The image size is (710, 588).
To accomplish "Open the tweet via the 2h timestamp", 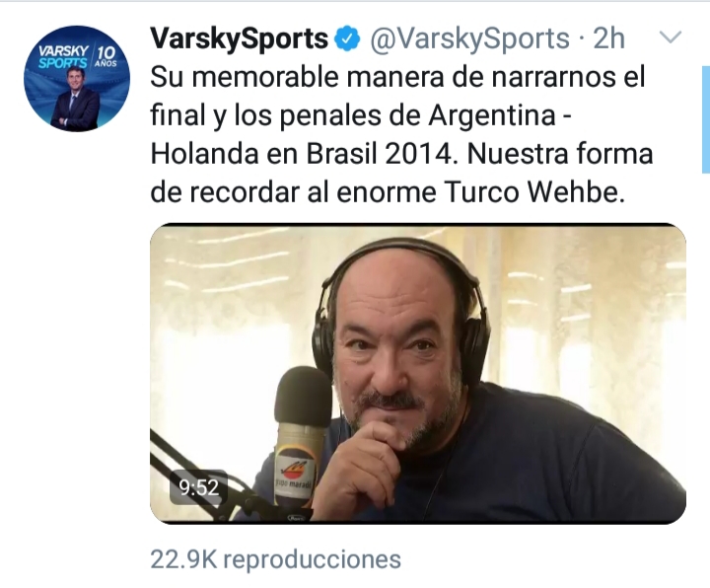I will [609, 38].
